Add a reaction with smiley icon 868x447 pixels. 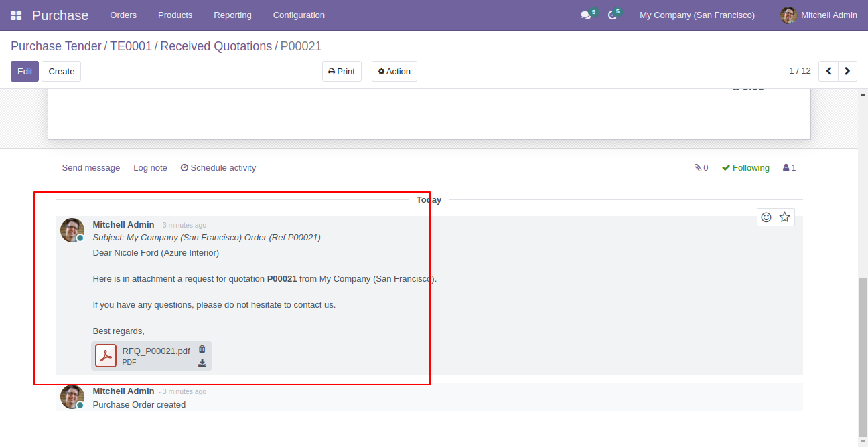(766, 217)
